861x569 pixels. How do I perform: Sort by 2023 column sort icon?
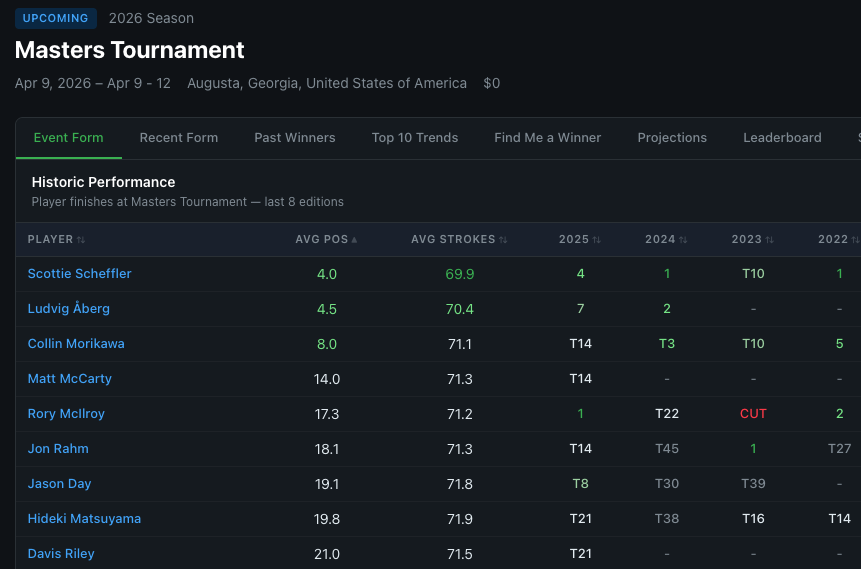tap(770, 240)
